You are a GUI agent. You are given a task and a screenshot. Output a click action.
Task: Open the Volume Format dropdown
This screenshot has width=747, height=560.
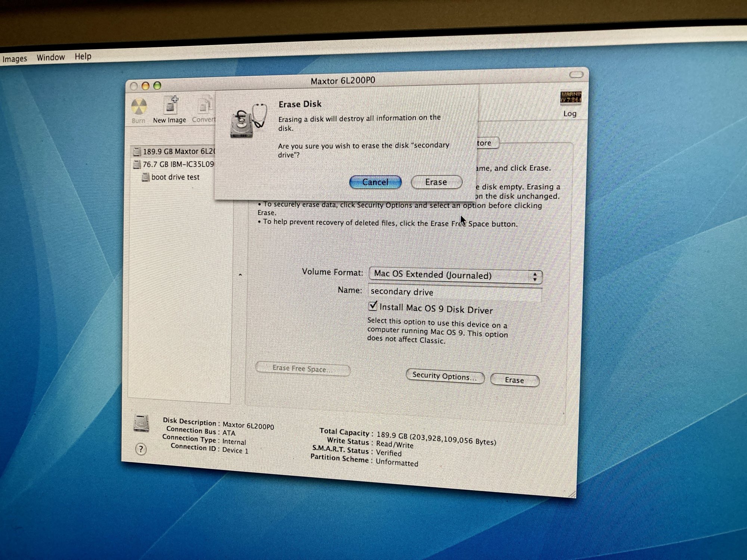456,275
